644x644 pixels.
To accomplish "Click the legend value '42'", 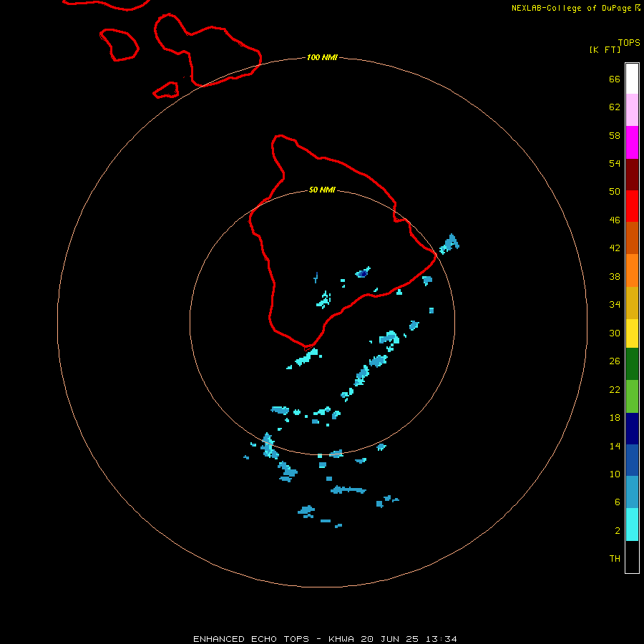I will pos(615,248).
